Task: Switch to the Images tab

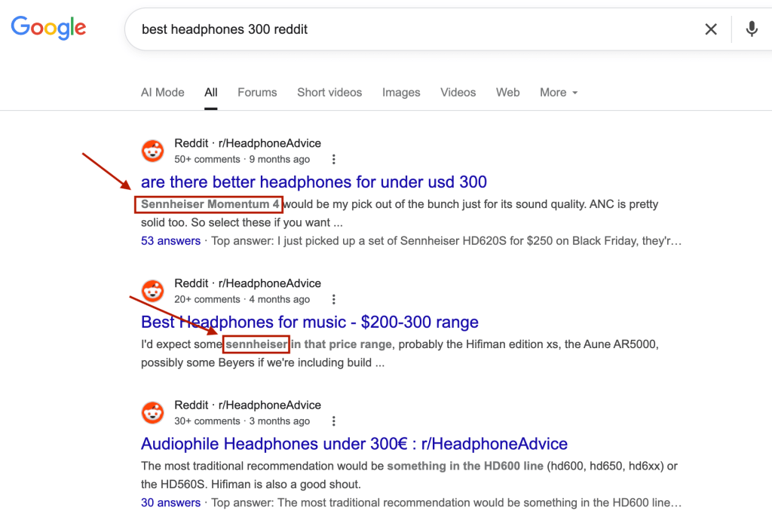Action: pos(401,92)
